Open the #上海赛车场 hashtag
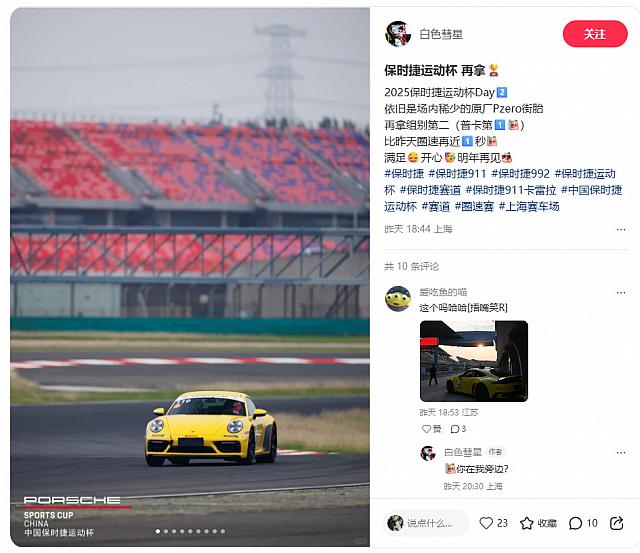This screenshot has height=553, width=640. point(529,207)
